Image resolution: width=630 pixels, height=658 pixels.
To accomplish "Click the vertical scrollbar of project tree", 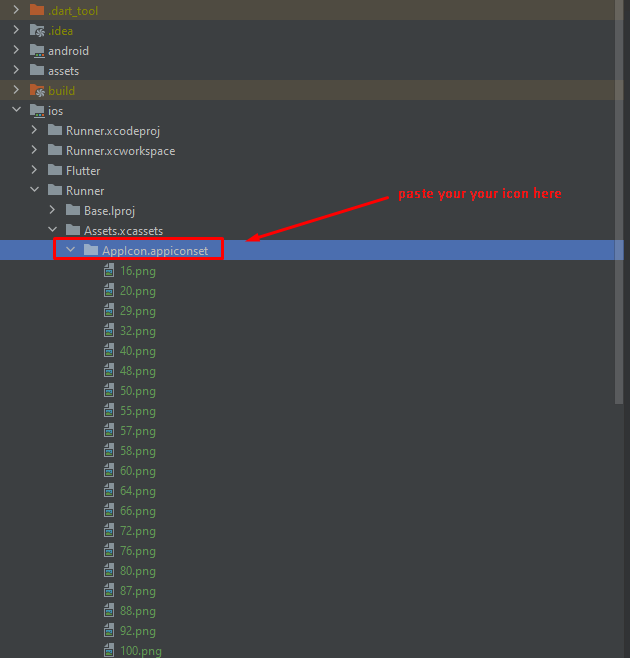I will click(619, 200).
